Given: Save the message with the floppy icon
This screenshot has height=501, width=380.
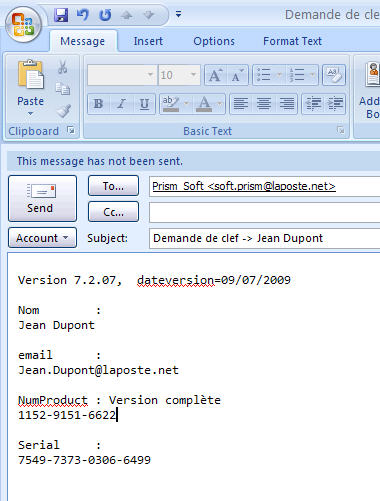Looking at the screenshot, I should click(x=61, y=15).
